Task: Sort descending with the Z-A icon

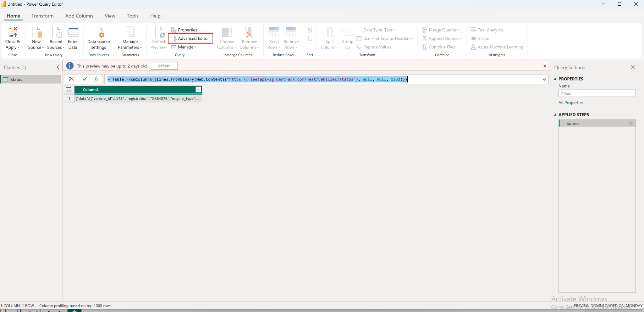Action: [310, 38]
